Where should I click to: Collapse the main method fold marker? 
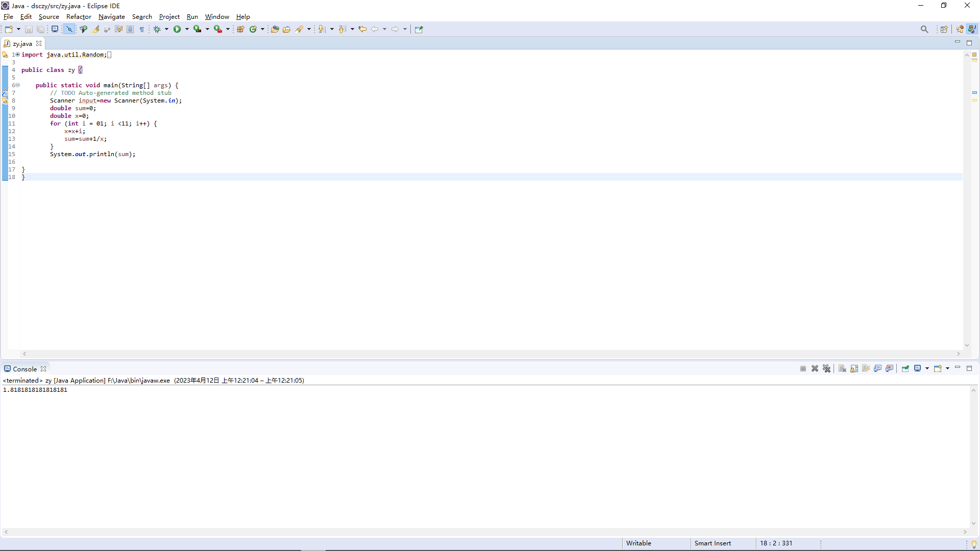point(17,85)
